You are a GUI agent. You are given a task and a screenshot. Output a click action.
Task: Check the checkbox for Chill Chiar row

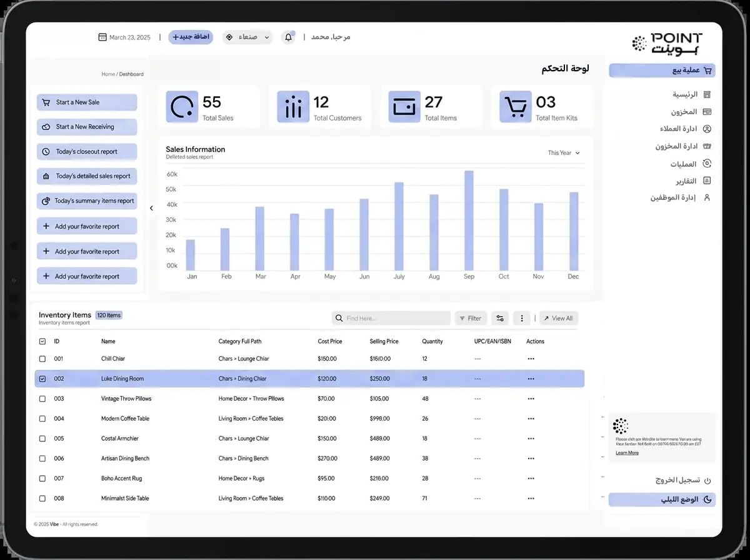coord(42,359)
